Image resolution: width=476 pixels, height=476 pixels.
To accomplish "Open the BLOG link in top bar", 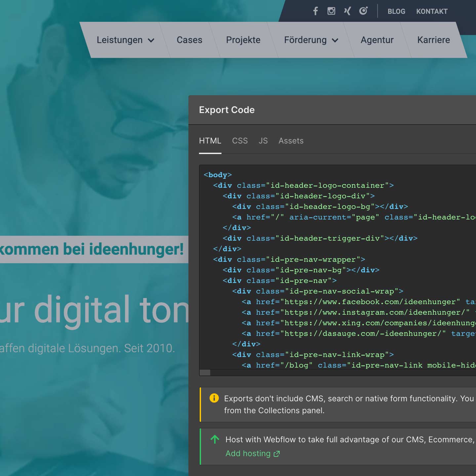I will tap(396, 12).
